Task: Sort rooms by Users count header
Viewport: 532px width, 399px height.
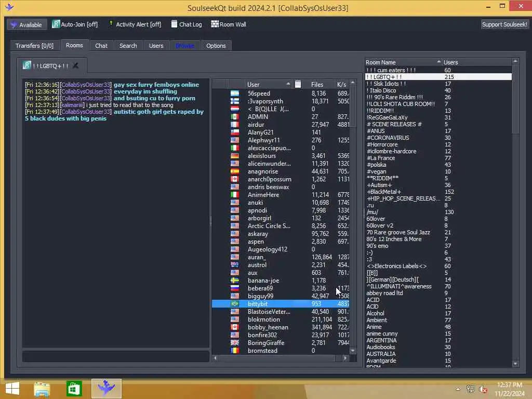Action: 477,62
